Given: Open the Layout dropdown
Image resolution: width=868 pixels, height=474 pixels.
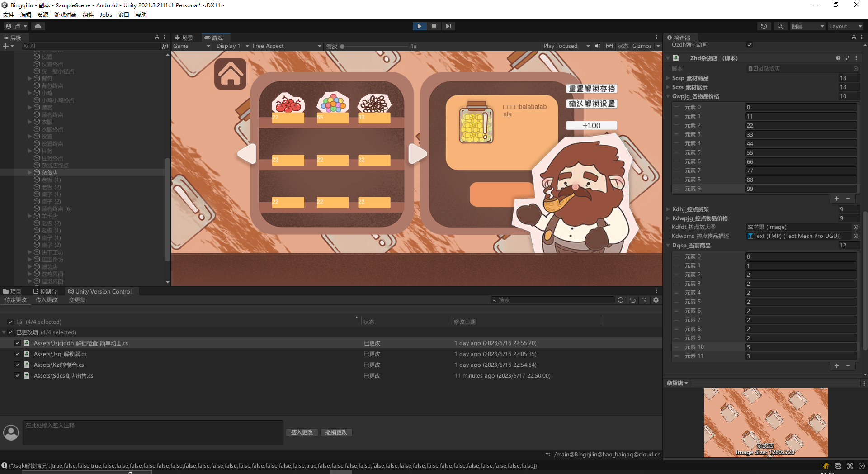Looking at the screenshot, I should pos(845,26).
